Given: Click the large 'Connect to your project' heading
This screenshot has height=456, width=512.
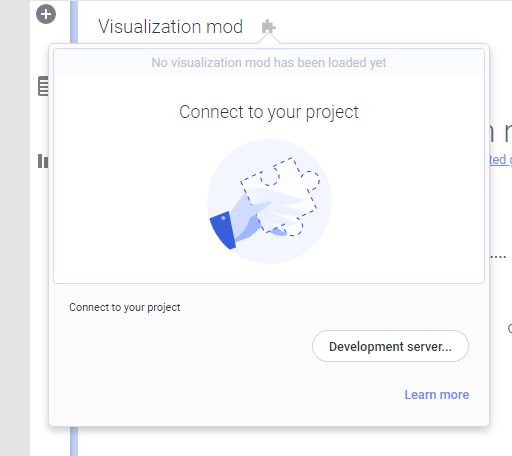Looking at the screenshot, I should [269, 112].
